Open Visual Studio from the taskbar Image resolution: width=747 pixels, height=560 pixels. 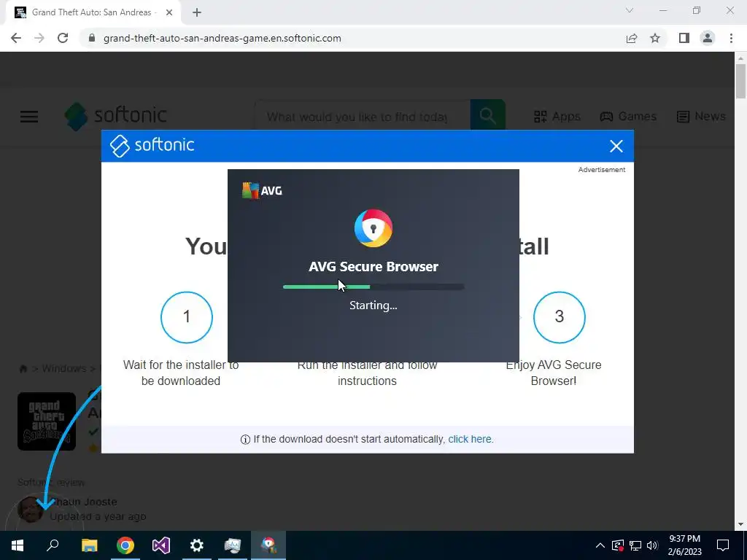click(161, 545)
